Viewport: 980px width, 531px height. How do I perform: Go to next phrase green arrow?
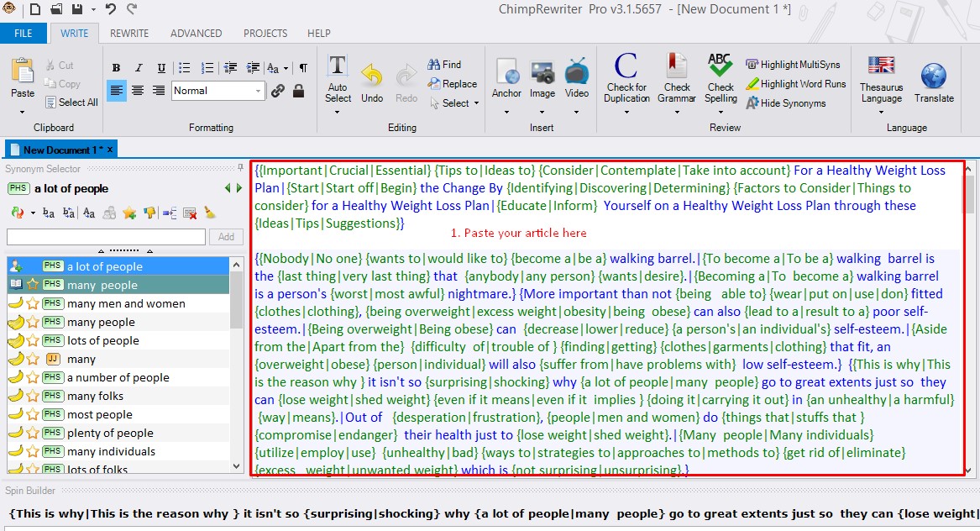click(x=238, y=187)
